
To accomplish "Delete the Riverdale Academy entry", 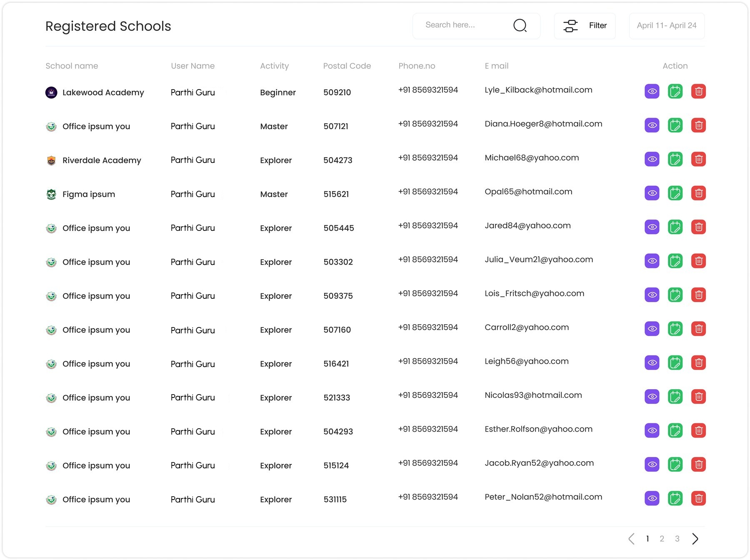I will tap(699, 159).
